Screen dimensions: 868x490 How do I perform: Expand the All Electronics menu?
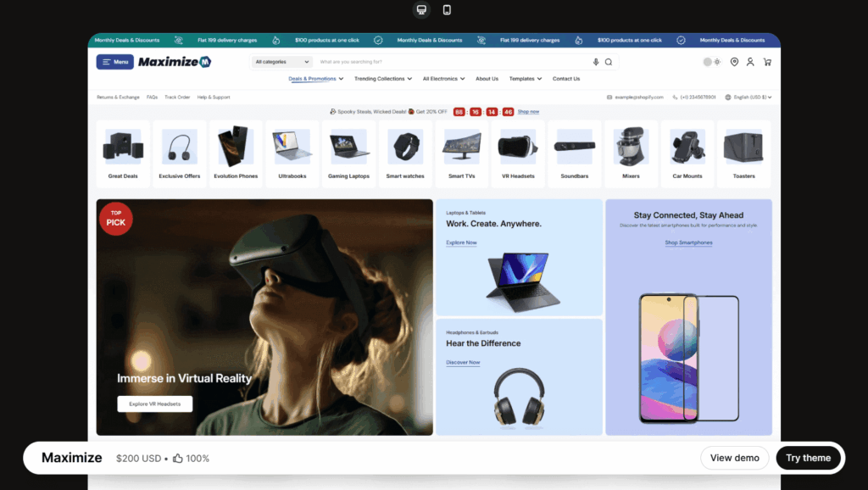click(x=444, y=79)
